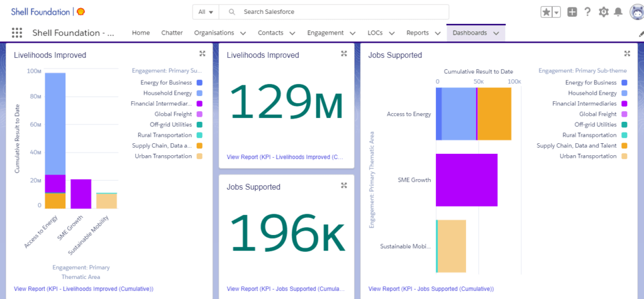Screen dimensions: 644x299
Task: Expand the Jobs Supported 196K metric widget
Action: 344,185
